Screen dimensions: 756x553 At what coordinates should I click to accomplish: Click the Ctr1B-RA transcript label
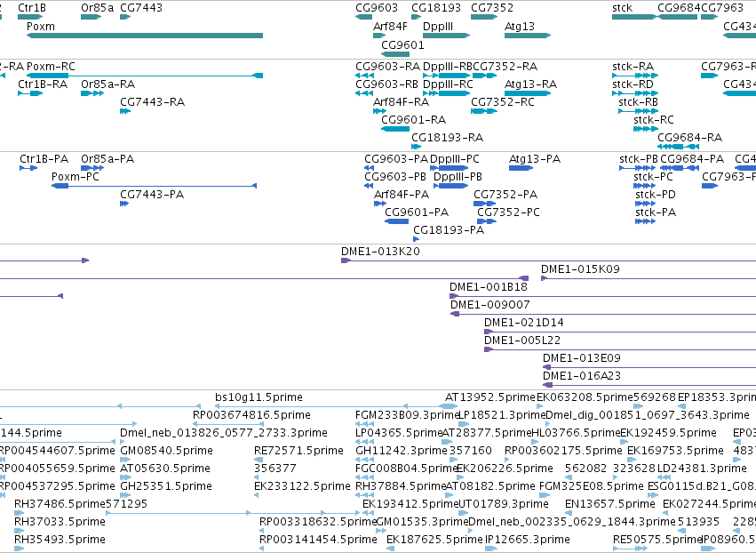(43, 84)
